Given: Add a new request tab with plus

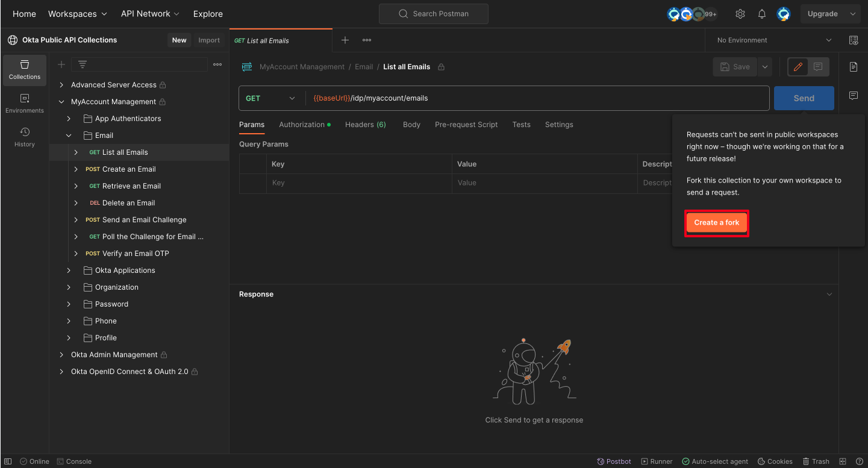Looking at the screenshot, I should tap(345, 40).
